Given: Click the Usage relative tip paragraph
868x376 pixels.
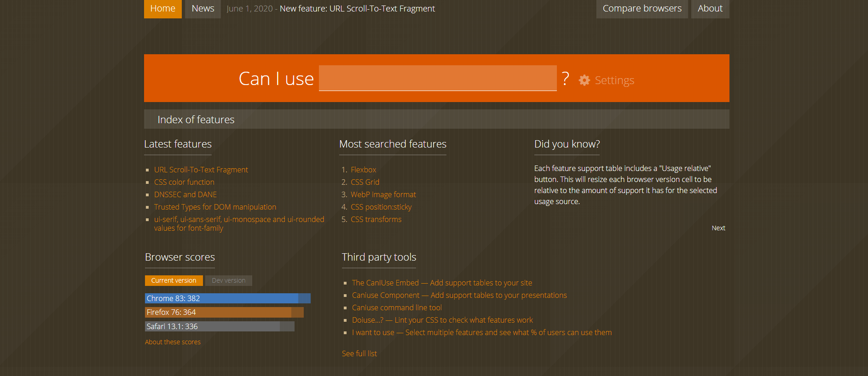Looking at the screenshot, I should tap(626, 185).
